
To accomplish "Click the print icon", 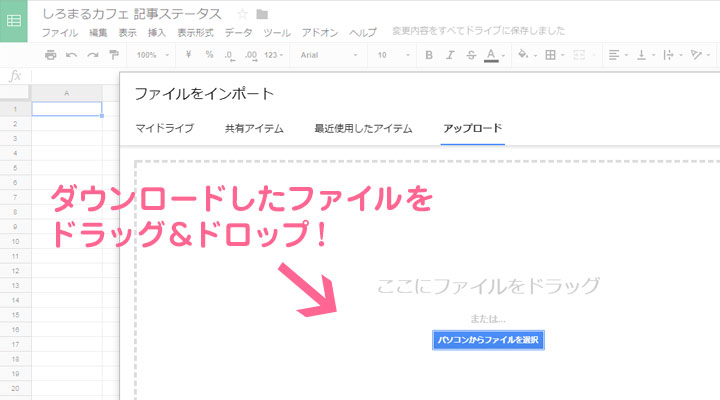I will 51,55.
